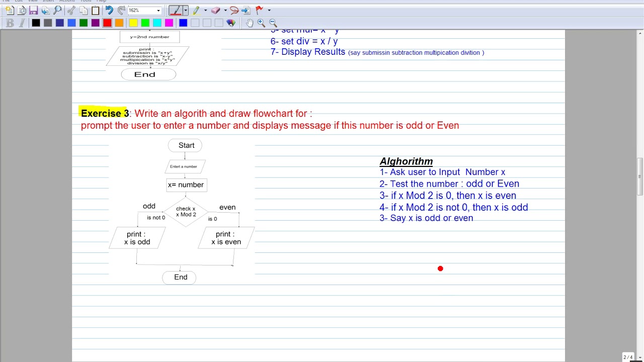Copy the selection
644x362 pixels.
tap(84, 10)
